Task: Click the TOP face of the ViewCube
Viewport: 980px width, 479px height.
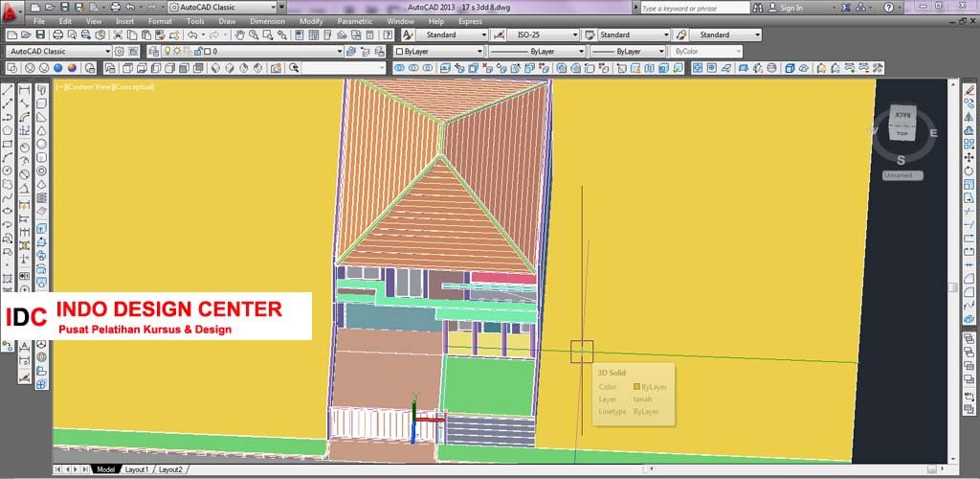Action: [902, 134]
